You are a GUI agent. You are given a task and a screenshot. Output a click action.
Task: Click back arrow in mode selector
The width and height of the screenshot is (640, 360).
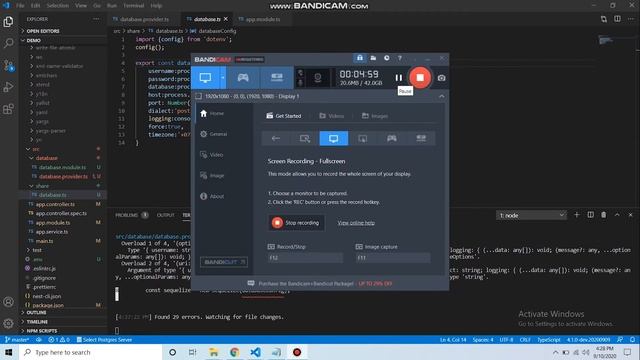(x=276, y=138)
